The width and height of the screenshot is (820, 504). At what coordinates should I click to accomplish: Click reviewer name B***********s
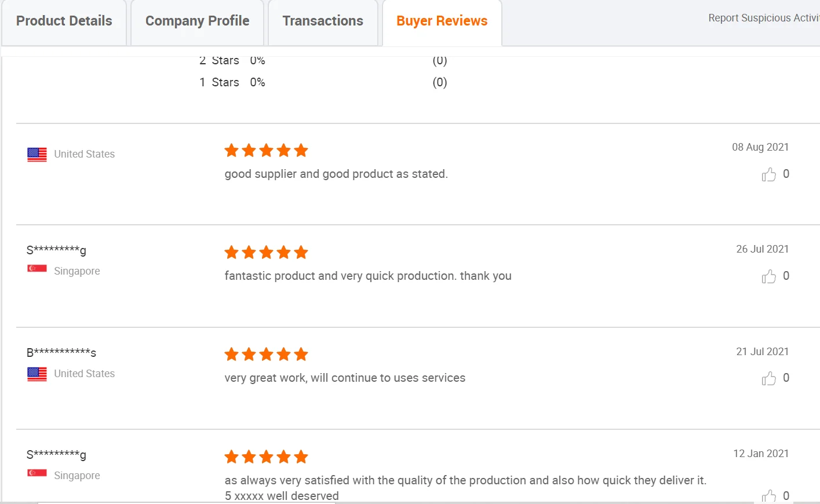[61, 352]
